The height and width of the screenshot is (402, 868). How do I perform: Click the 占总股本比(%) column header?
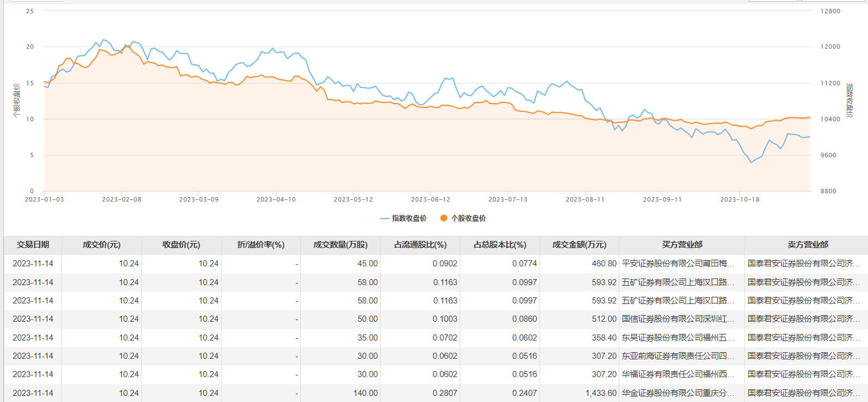click(x=500, y=245)
